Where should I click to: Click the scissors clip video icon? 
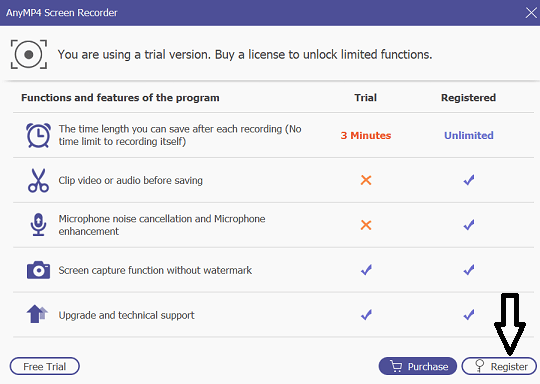click(38, 180)
